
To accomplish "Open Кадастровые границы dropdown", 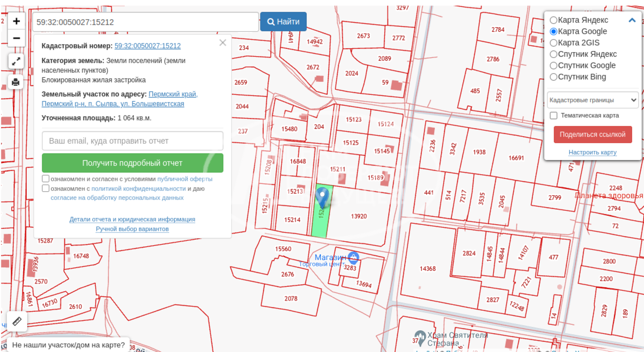I will 592,100.
